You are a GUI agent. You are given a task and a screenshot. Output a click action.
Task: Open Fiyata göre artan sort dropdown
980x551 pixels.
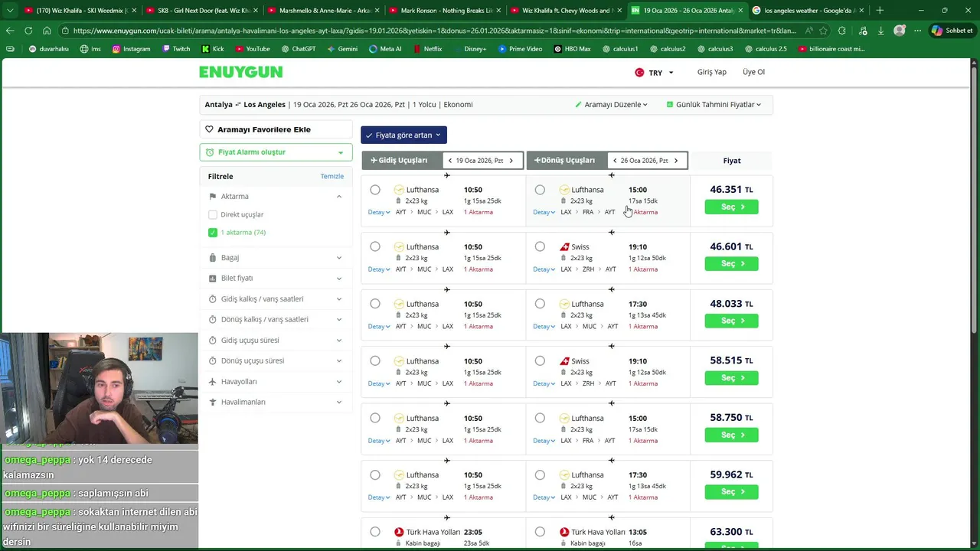(403, 135)
